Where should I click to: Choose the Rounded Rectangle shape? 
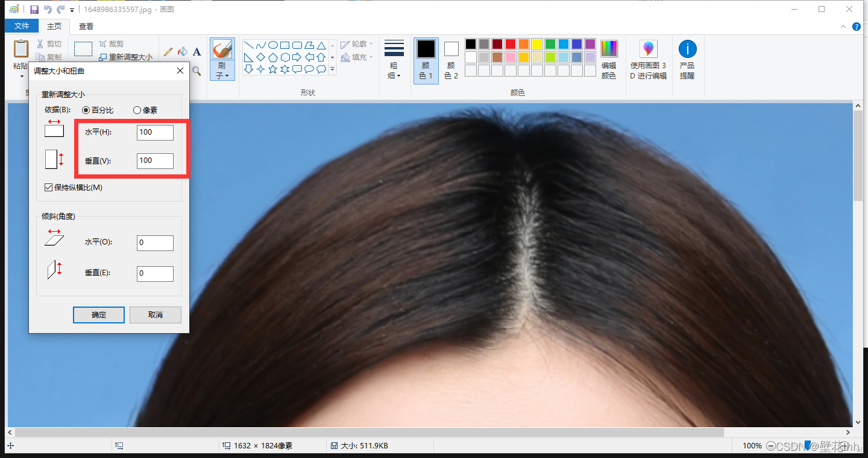297,45
